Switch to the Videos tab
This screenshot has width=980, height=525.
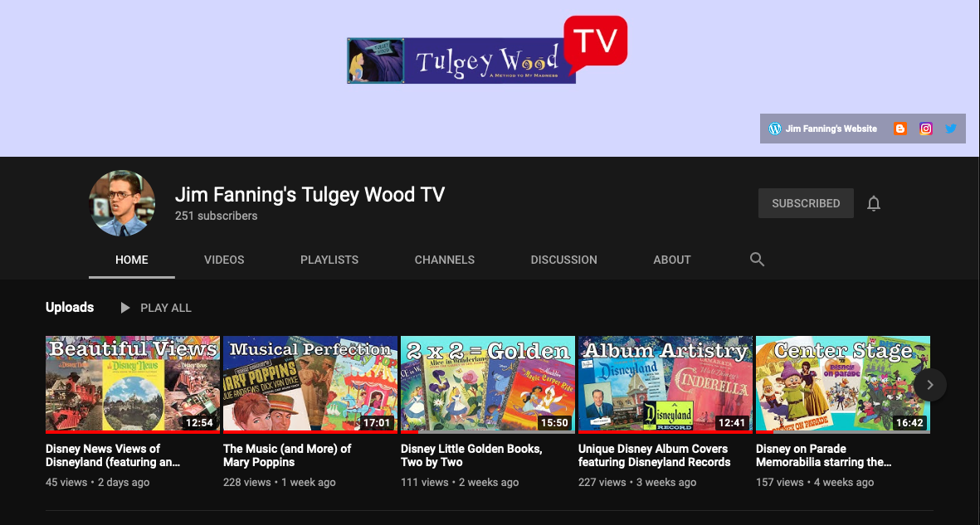(224, 260)
